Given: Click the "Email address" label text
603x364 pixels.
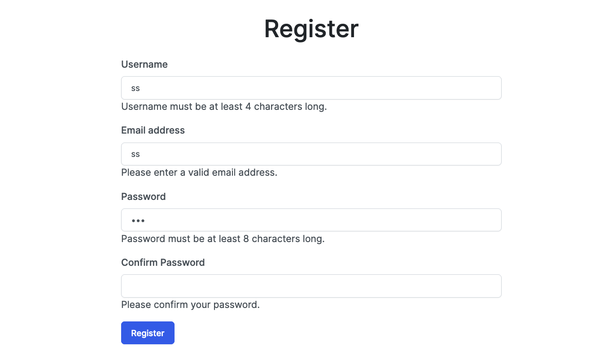Looking at the screenshot, I should tap(153, 130).
